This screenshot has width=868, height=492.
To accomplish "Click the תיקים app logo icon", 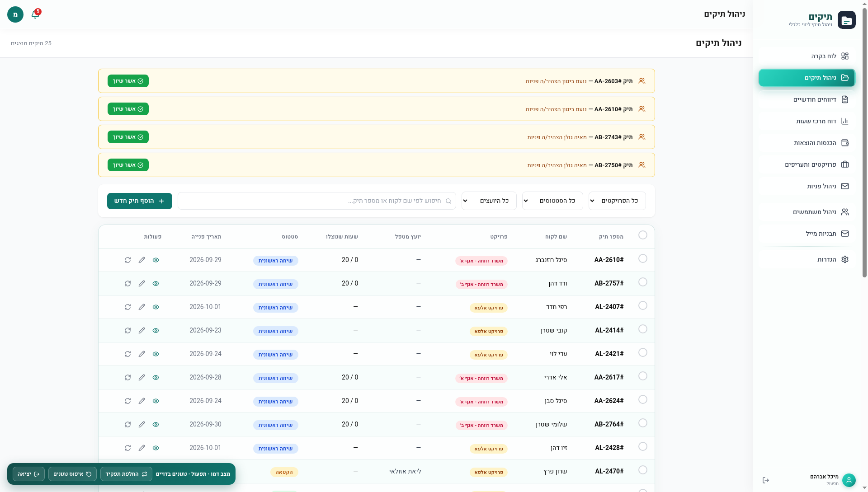I will click(846, 20).
